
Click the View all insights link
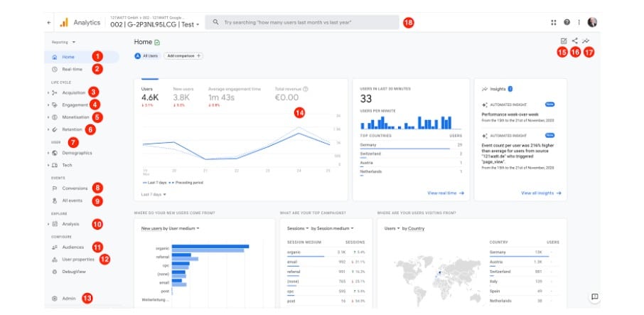pos(541,193)
